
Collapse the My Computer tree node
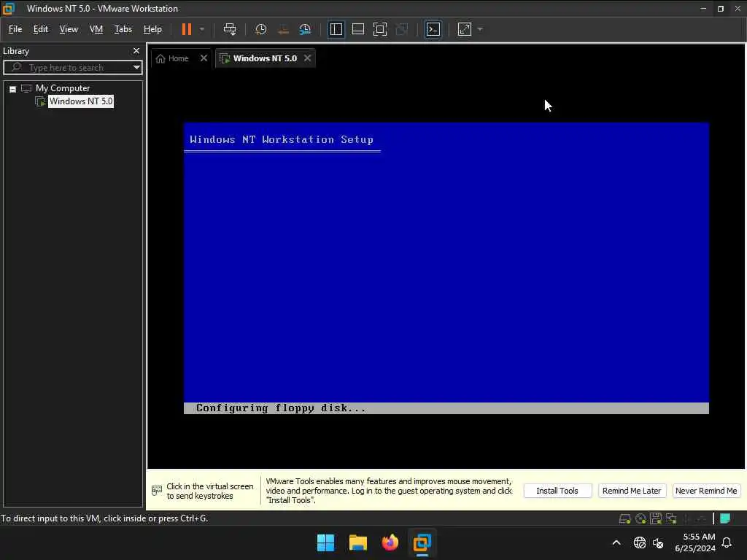click(13, 89)
